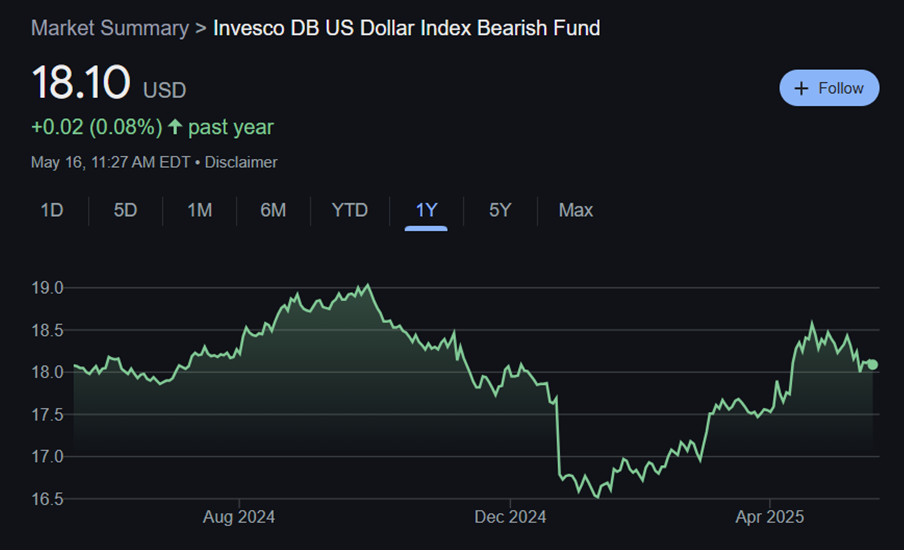Select the 6M time range
Image resolution: width=904 pixels, height=550 pixels.
click(x=273, y=210)
